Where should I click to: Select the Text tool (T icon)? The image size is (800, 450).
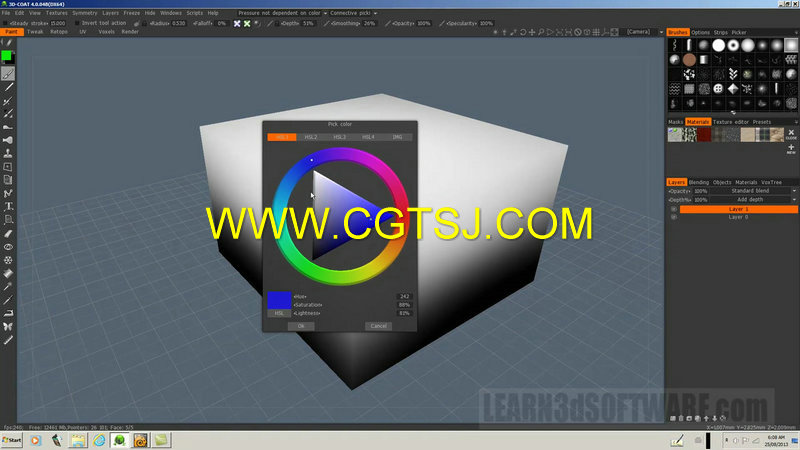point(8,206)
